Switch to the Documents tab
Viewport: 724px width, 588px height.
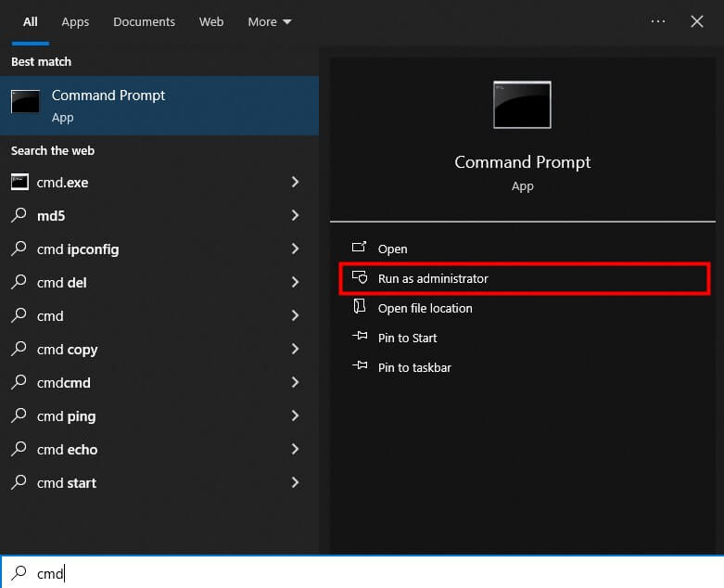[x=144, y=21]
